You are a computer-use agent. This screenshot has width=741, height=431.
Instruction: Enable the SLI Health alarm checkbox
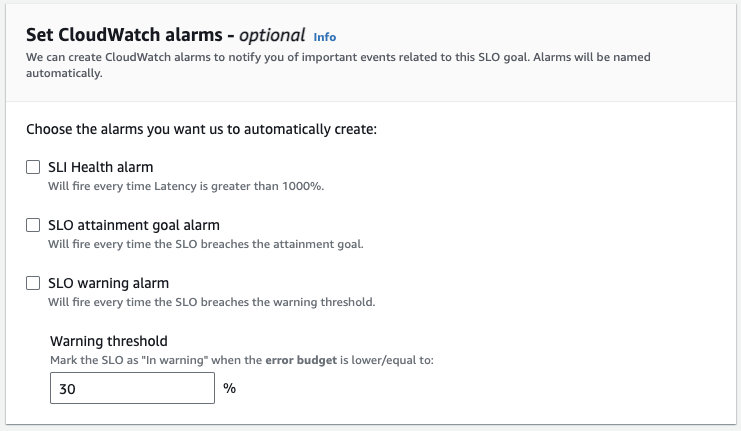(33, 167)
